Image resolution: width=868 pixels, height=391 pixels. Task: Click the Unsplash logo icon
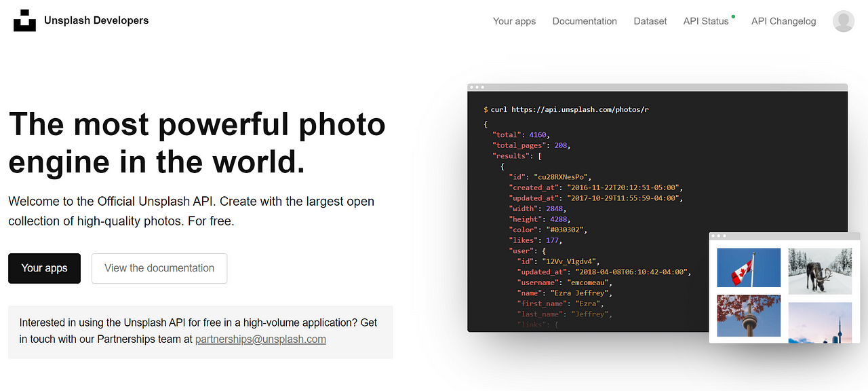(x=24, y=21)
